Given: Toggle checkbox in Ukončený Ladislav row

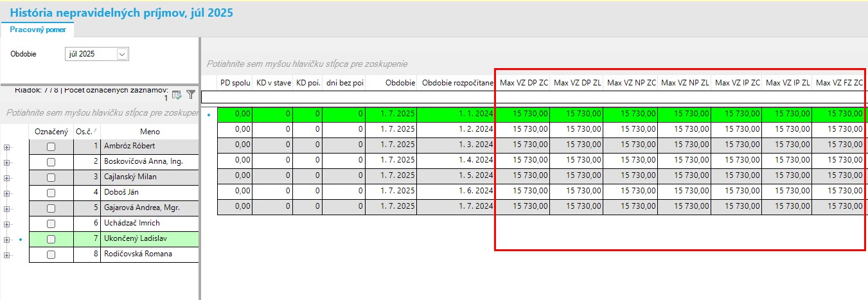Looking at the screenshot, I should (51, 239).
